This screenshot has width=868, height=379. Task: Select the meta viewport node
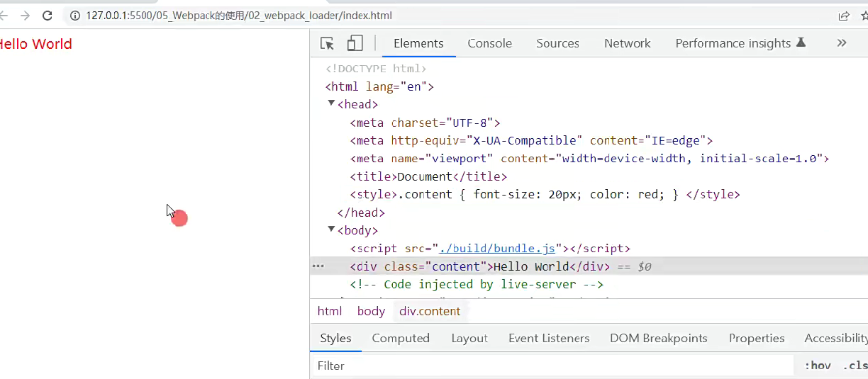589,158
